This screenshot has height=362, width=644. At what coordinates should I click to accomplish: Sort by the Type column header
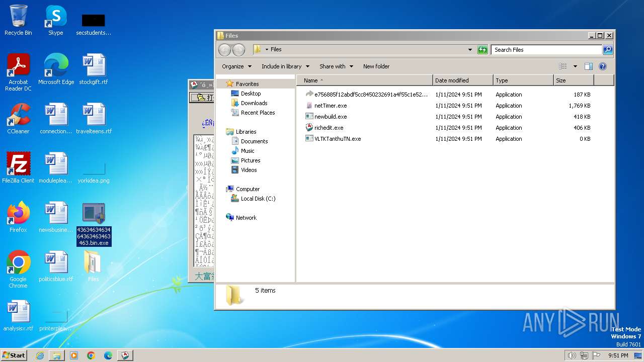(523, 80)
